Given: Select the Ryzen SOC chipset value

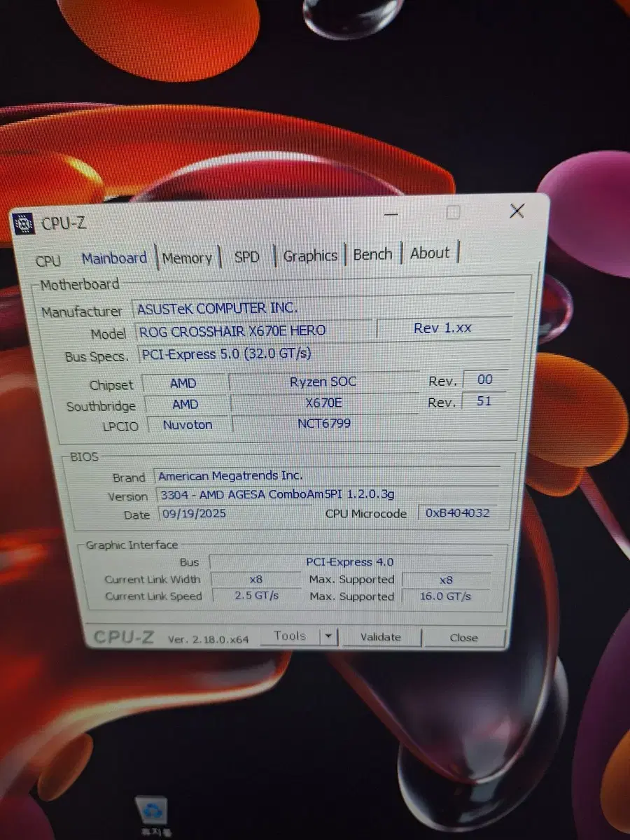Looking at the screenshot, I should [323, 381].
